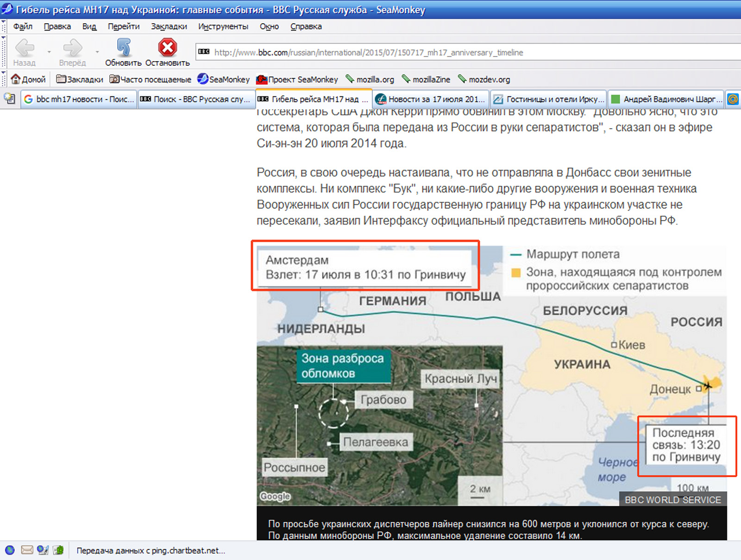
Task: Focus the URL address field
Action: coord(468,52)
